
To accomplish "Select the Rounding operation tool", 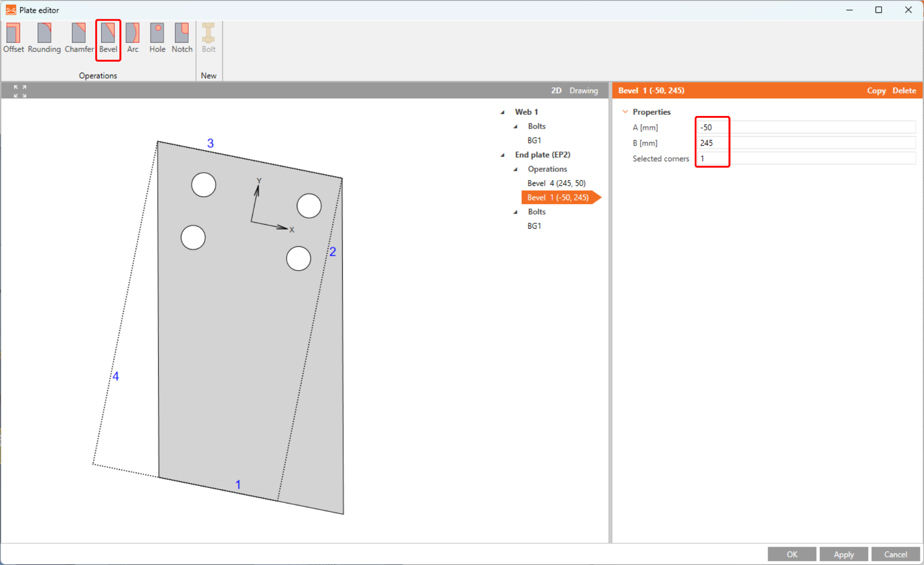I will click(x=44, y=38).
